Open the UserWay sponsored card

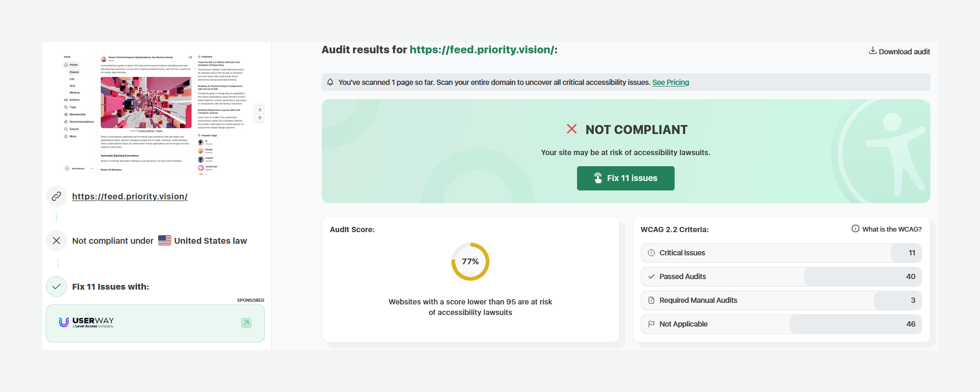pyautogui.click(x=155, y=323)
